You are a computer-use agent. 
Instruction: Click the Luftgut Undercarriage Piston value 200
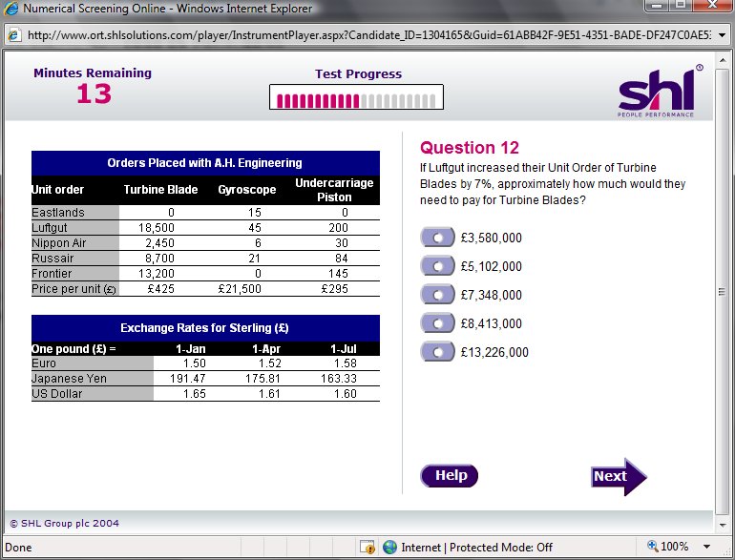(x=338, y=228)
